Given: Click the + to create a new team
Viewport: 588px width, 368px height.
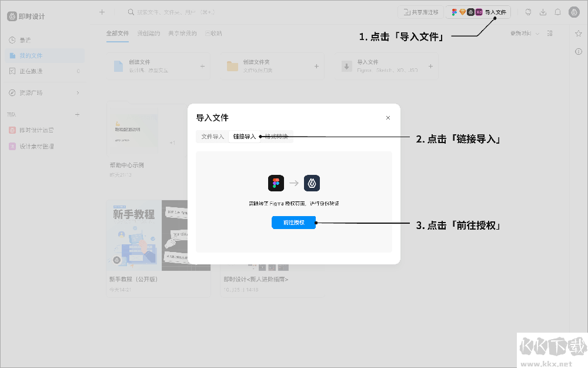Looking at the screenshot, I should coord(77,114).
